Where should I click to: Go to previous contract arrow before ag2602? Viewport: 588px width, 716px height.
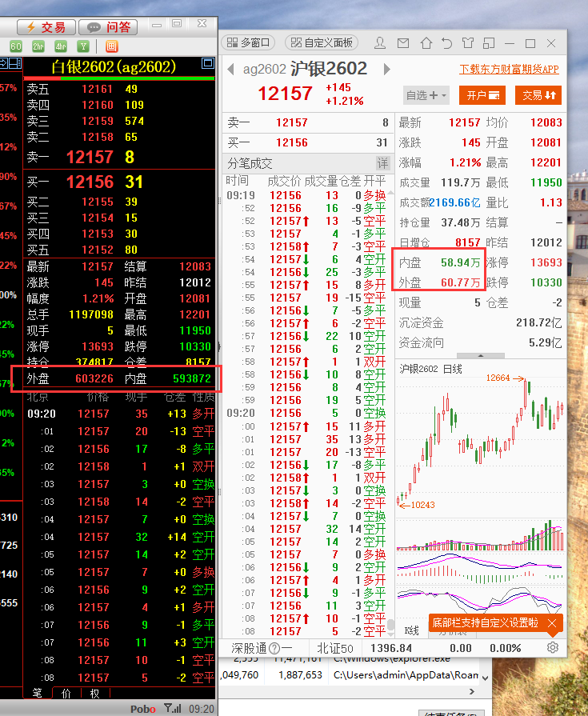click(232, 69)
